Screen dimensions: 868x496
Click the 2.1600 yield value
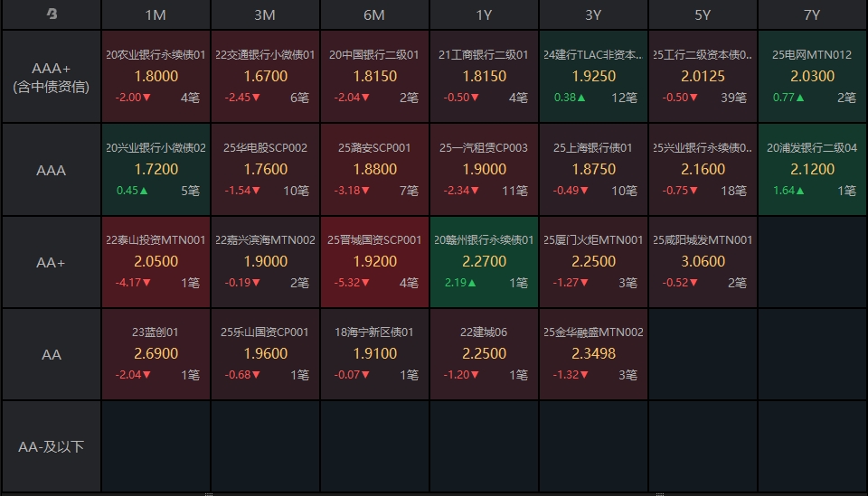pyautogui.click(x=703, y=169)
